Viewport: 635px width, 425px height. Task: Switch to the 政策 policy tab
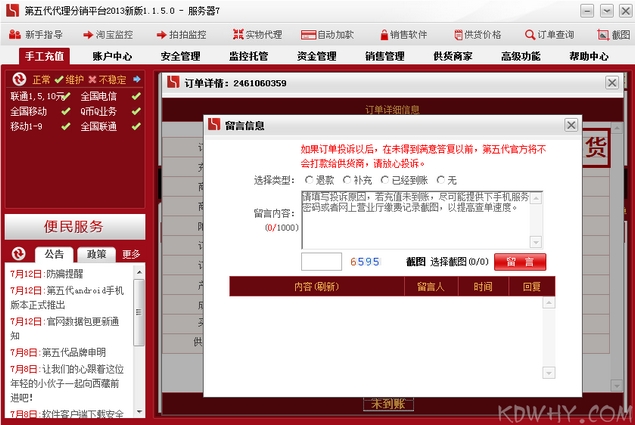click(x=96, y=254)
